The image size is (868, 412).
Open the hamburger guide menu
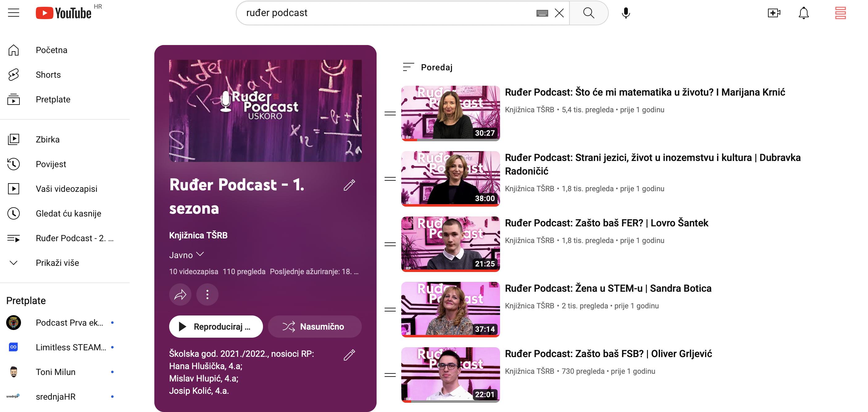14,13
